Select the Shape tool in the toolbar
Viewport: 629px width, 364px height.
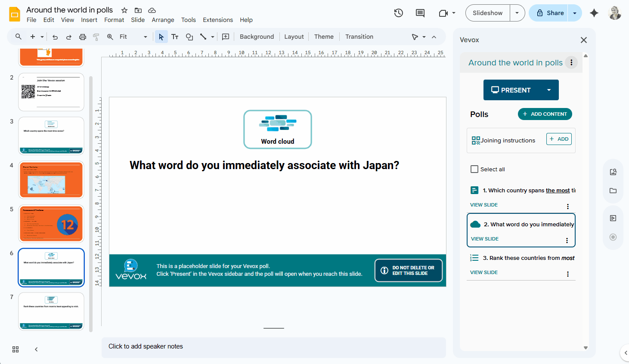tap(189, 37)
